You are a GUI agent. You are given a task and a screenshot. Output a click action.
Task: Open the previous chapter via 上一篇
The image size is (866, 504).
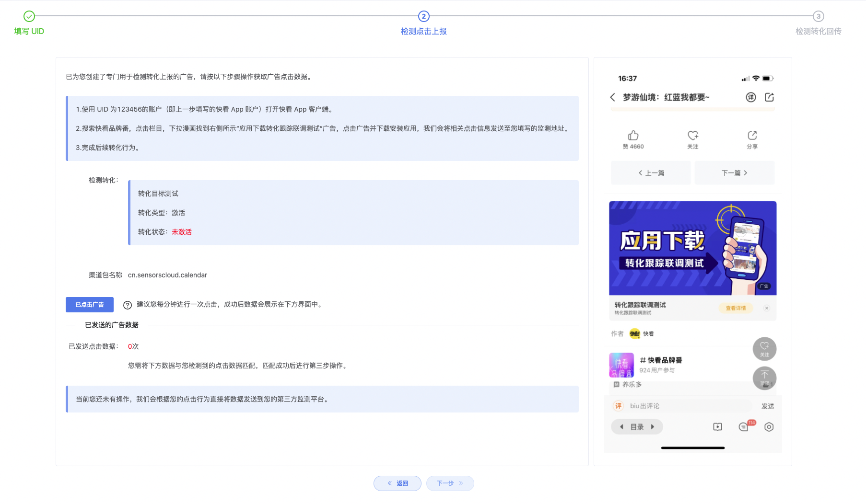(651, 172)
